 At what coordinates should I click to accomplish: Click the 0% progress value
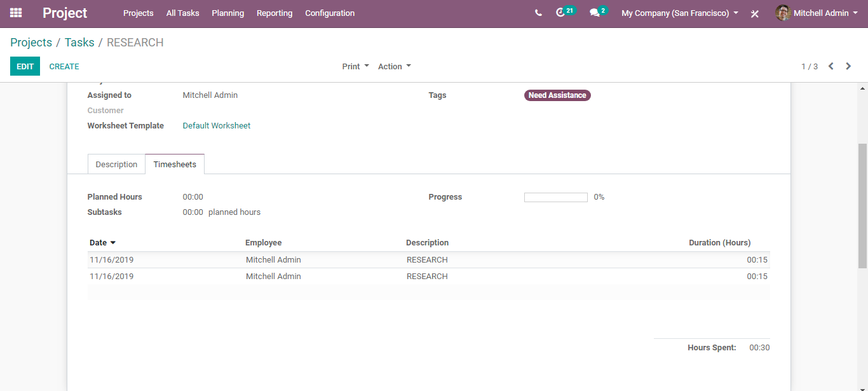[x=599, y=197]
